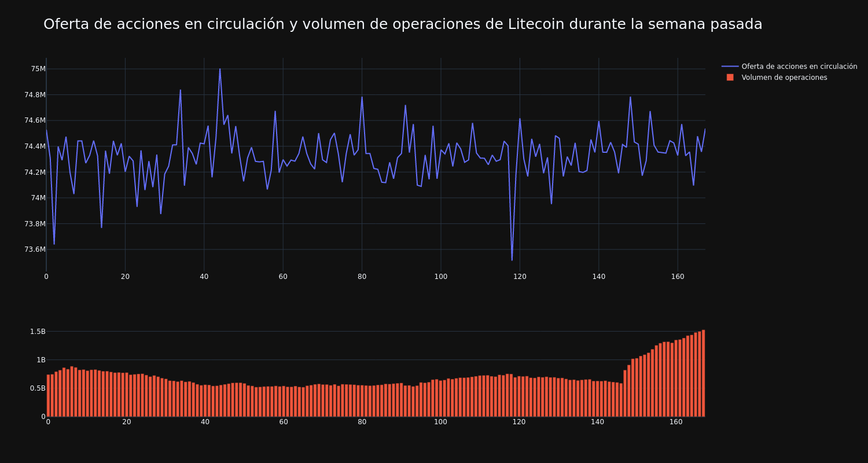Click the tallest rightmost volume bar
This screenshot has height=463, width=868.
click(x=703, y=373)
